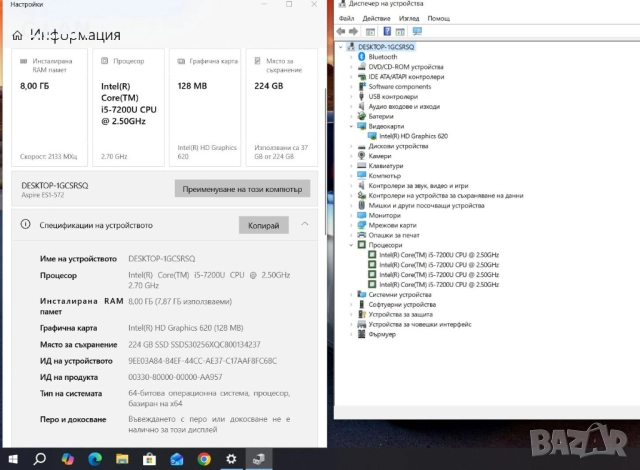Image resolution: width=640 pixels, height=470 pixels.
Task: Open Copilot from the taskbar
Action: [x=67, y=459]
